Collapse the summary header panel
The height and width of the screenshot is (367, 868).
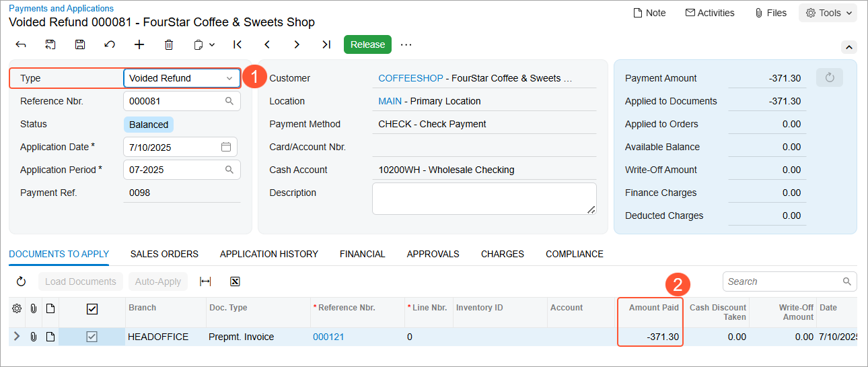(x=848, y=47)
